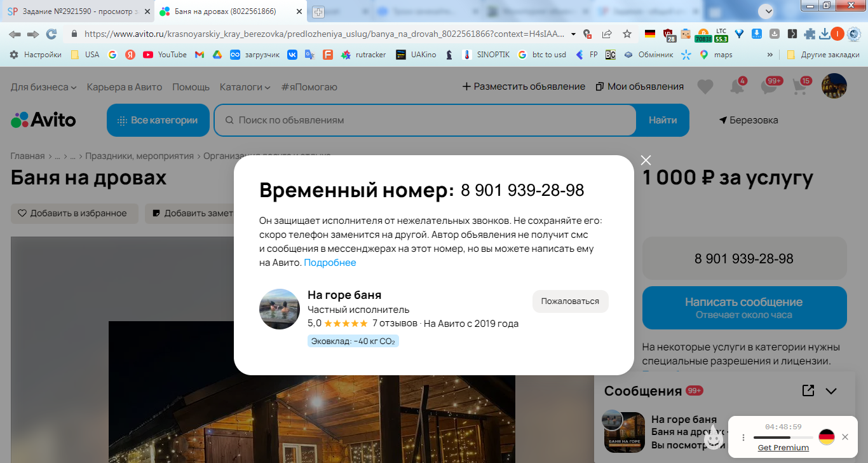
Task: Collapse the 'Сообщения' panel chevron
Action: (x=831, y=391)
